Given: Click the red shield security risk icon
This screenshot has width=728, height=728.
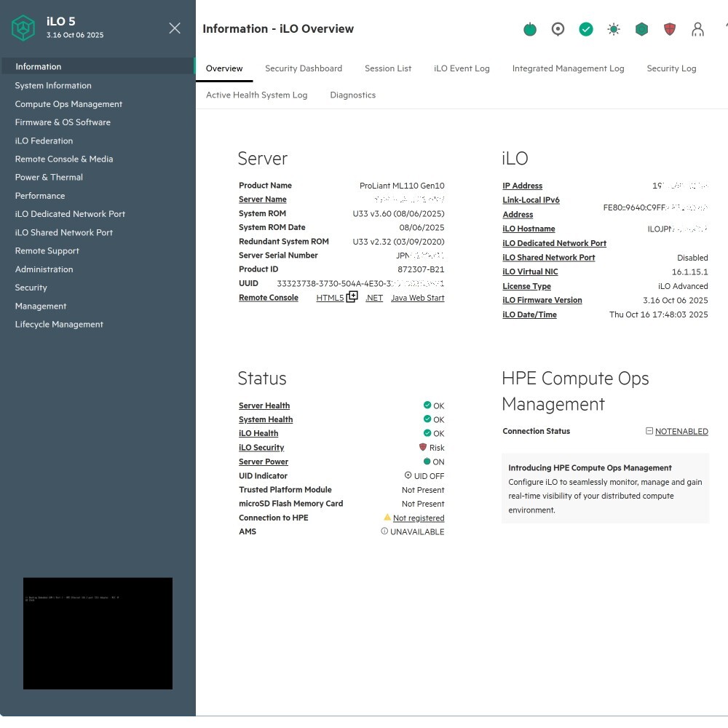Looking at the screenshot, I should (x=670, y=29).
